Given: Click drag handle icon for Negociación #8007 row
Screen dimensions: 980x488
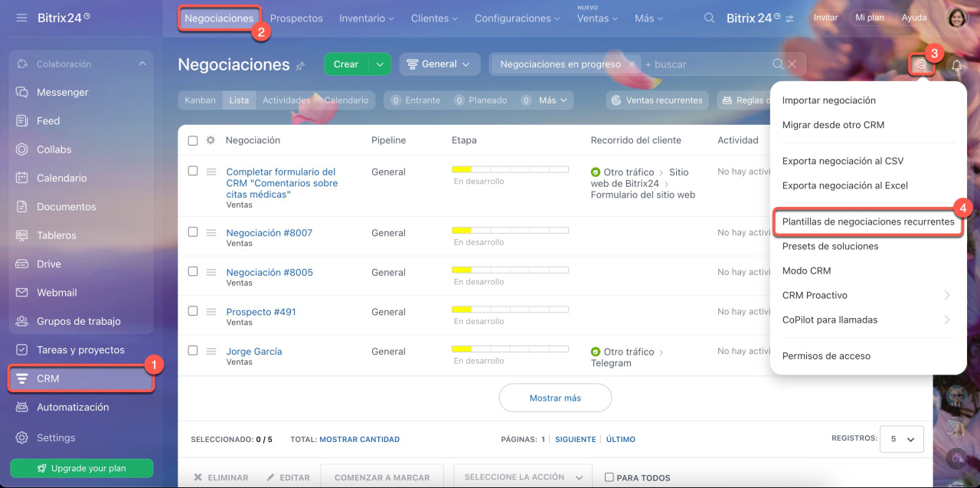Looking at the screenshot, I should (x=212, y=233).
